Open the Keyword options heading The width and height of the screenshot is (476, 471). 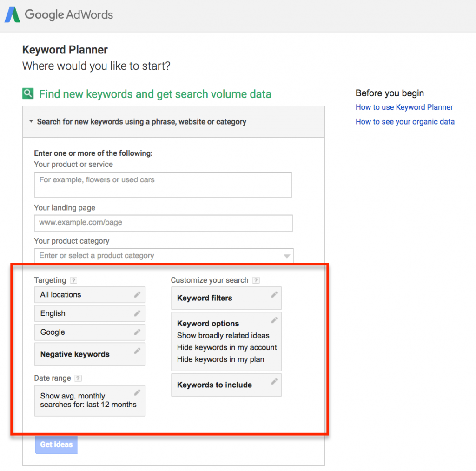(208, 324)
